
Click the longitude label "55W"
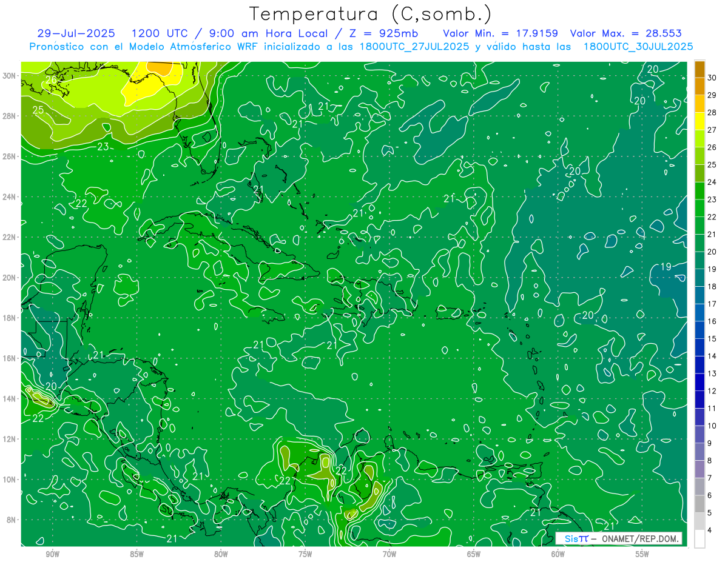(x=642, y=554)
